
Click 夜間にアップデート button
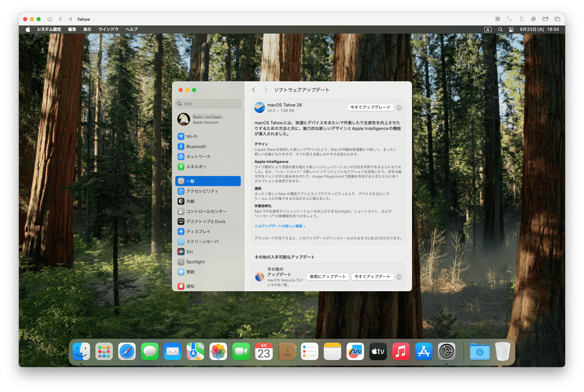[328, 277]
